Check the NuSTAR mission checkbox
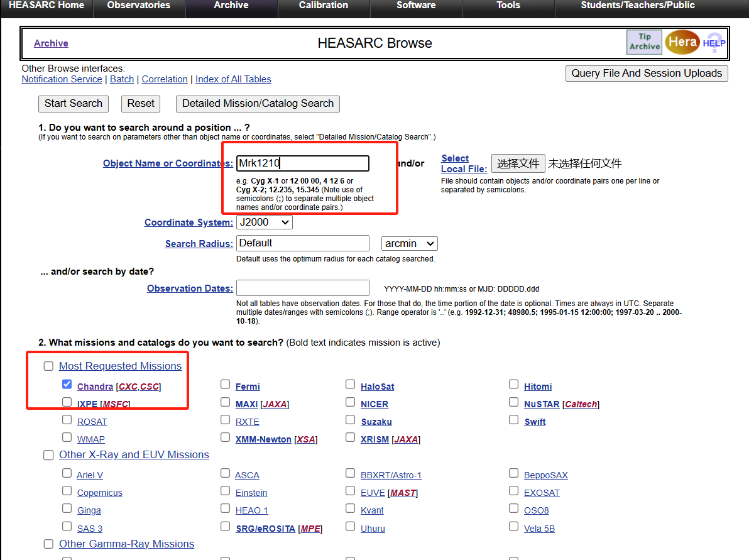Viewport: 749px width, 560px height. (513, 402)
